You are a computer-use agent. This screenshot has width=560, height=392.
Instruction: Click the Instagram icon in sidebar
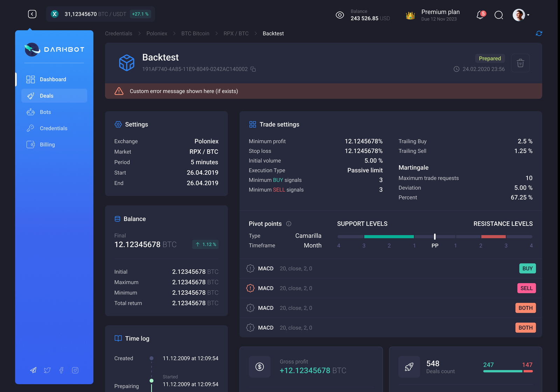coord(75,370)
